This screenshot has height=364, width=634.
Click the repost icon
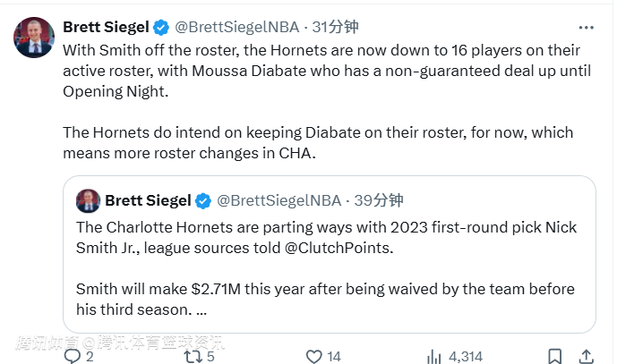coord(193,356)
